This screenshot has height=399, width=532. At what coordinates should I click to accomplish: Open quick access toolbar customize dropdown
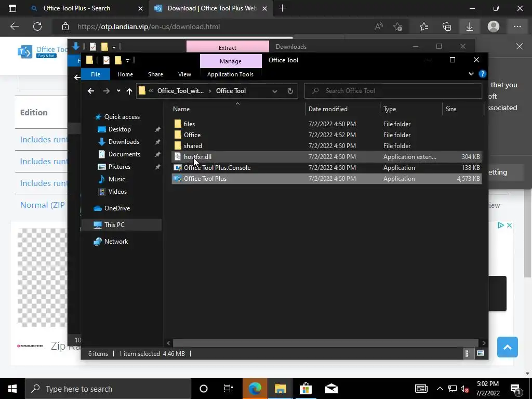tap(128, 61)
